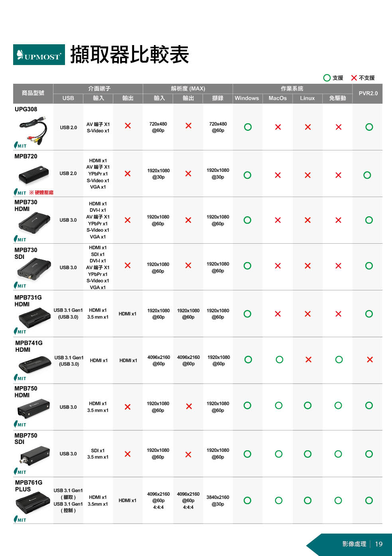This screenshot has height=556, width=392.
Task: Click the 輸出 red X in MBP750 SDI row
Action: [128, 454]
